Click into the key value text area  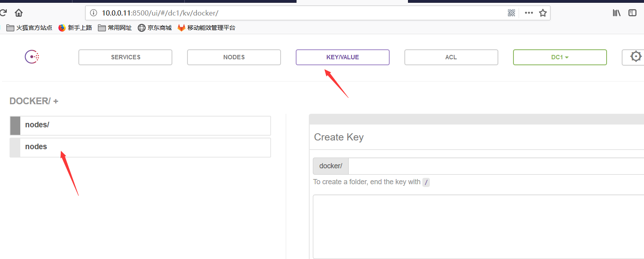(478, 227)
